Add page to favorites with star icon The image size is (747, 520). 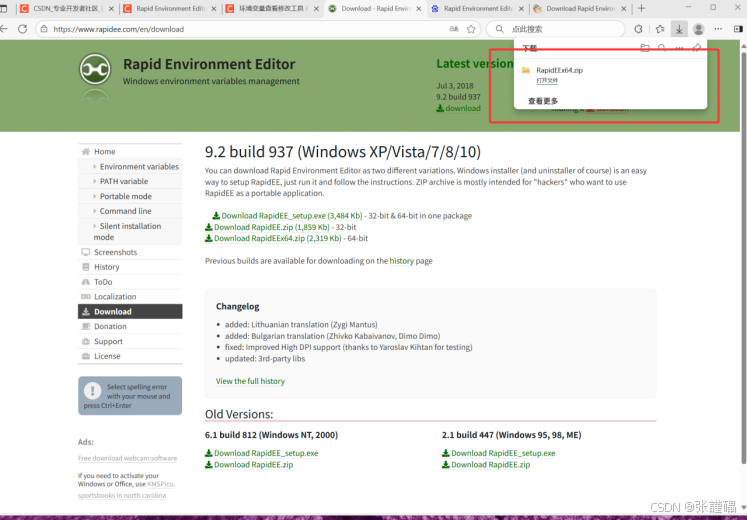471,29
